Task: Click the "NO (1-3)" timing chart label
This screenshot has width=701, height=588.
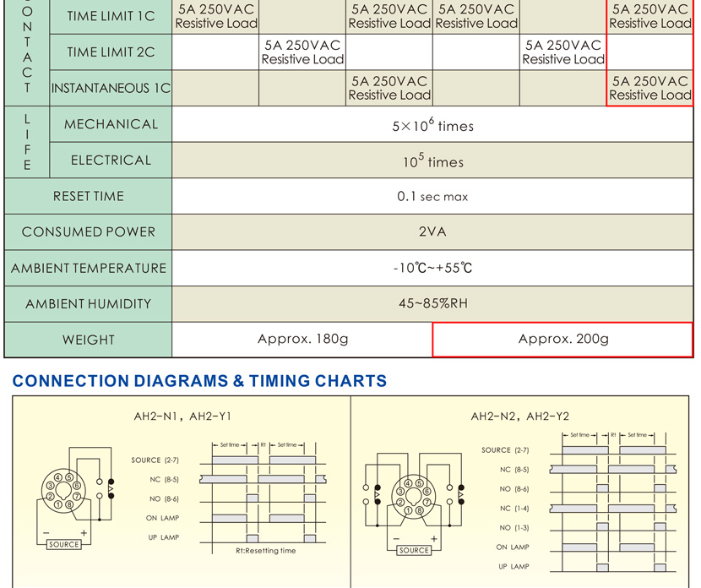Action: 514,528
